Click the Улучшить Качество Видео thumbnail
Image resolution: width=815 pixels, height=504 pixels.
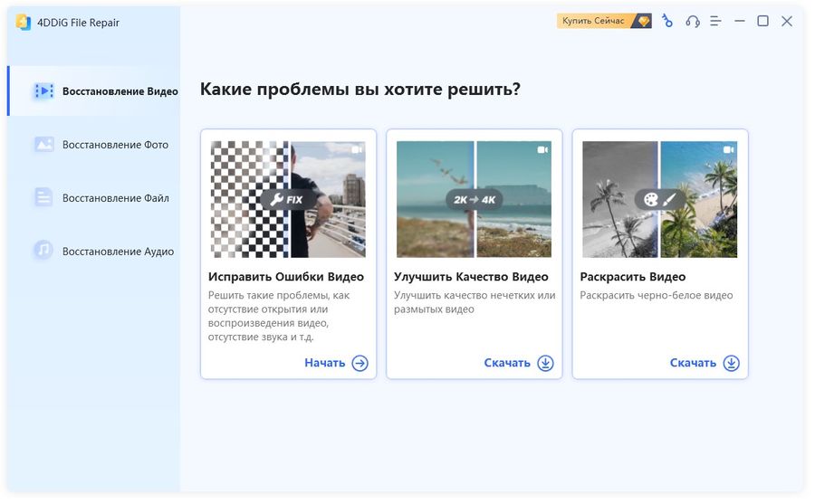(474, 200)
